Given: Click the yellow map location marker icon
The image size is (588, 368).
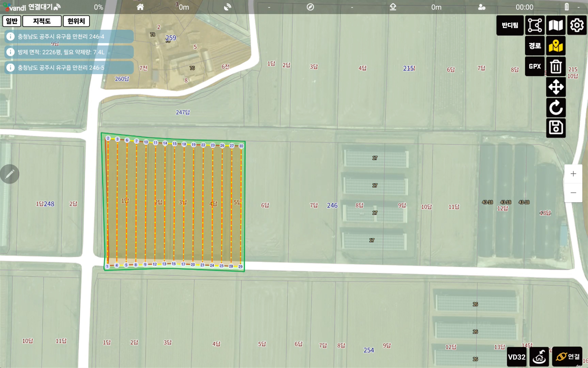Looking at the screenshot, I should pos(555,46).
